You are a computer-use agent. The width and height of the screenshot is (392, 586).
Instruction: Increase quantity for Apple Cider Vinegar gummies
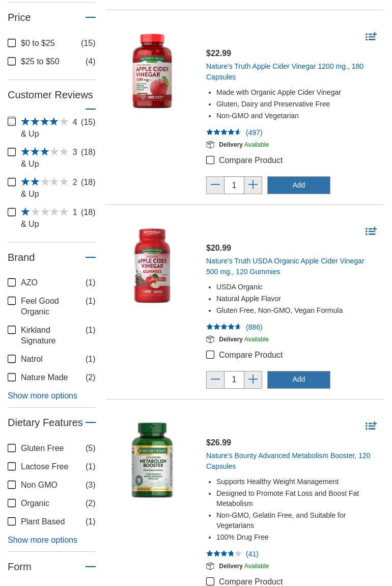tap(253, 380)
